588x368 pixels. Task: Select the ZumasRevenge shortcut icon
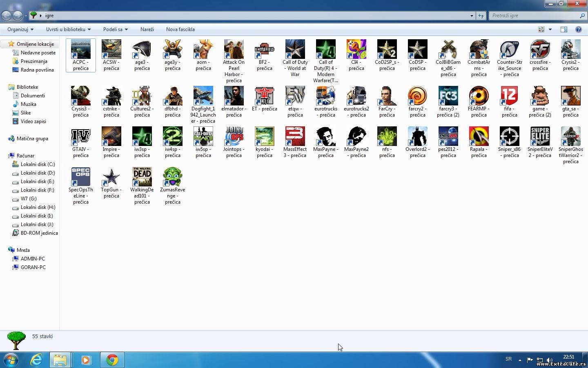tap(173, 177)
